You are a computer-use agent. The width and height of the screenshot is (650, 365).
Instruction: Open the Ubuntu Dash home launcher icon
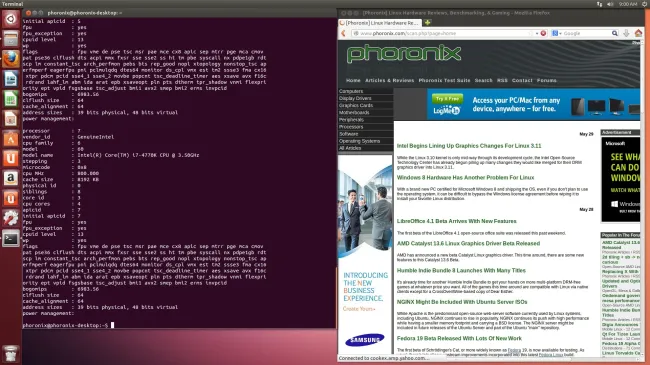click(x=11, y=19)
